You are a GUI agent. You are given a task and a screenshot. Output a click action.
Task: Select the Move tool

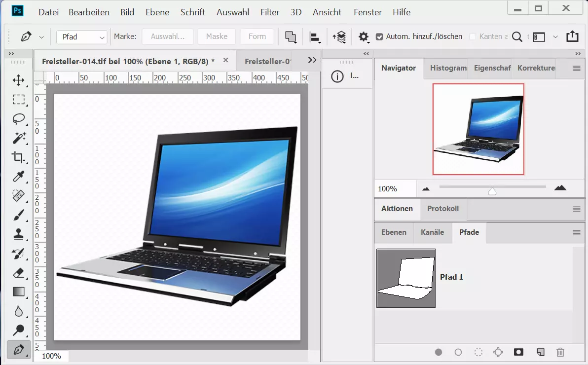pyautogui.click(x=19, y=81)
